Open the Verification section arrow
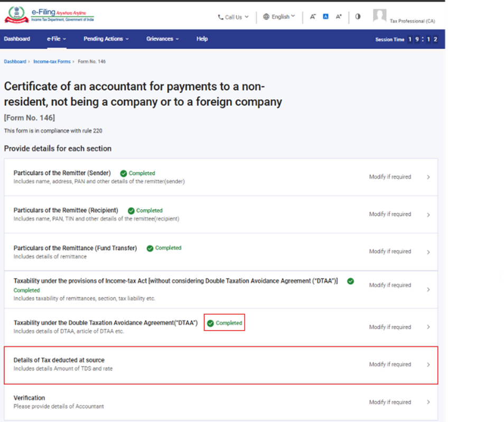 [x=428, y=402]
